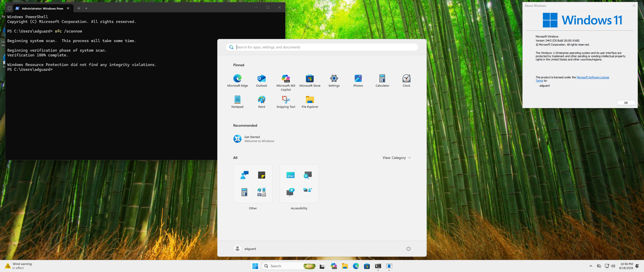Image resolution: width=644 pixels, height=272 pixels.
Task: Focus the Start menu search field
Action: pos(322,47)
